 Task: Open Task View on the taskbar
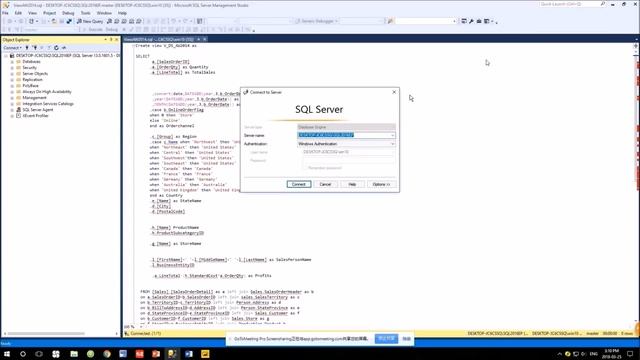coord(39,354)
